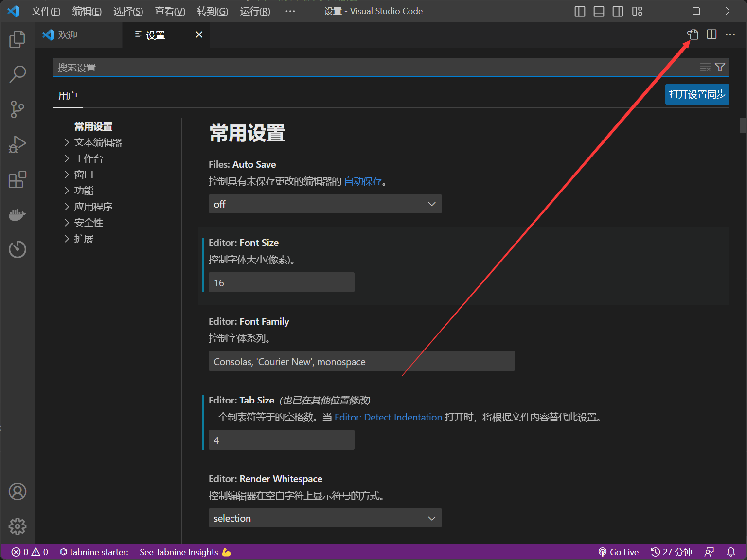Toggle the bottom panel layout icon

click(x=599, y=11)
